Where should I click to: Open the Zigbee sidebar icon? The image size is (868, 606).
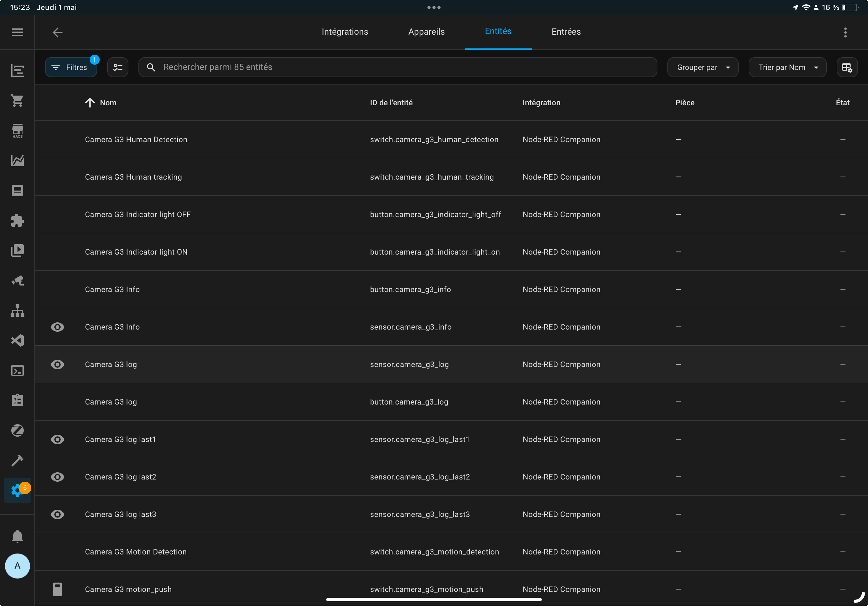17,430
